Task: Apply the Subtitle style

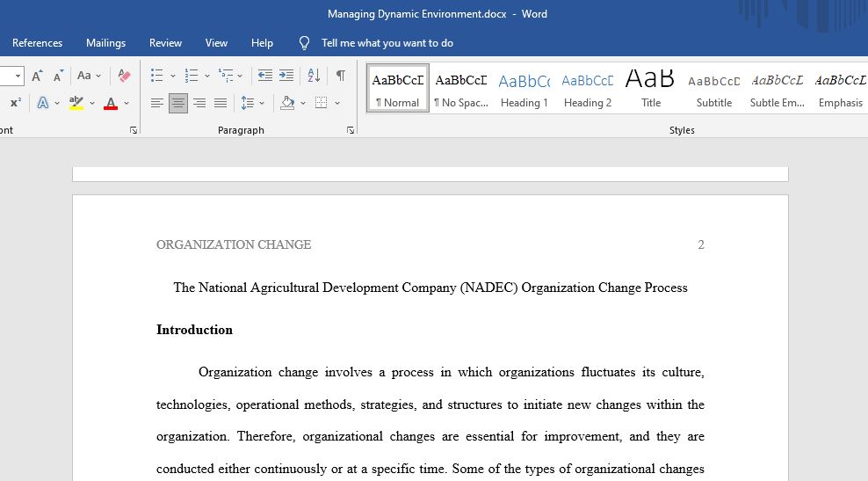Action: (714, 88)
